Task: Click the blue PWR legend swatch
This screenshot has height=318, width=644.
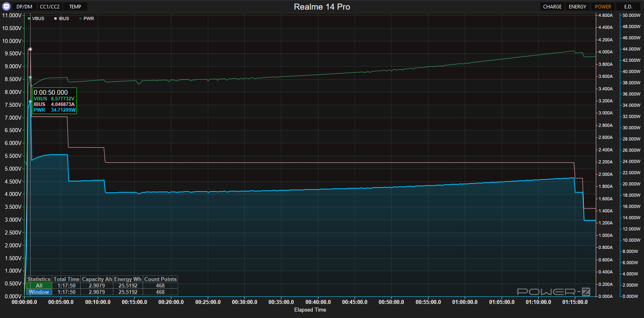Action: tap(80, 19)
